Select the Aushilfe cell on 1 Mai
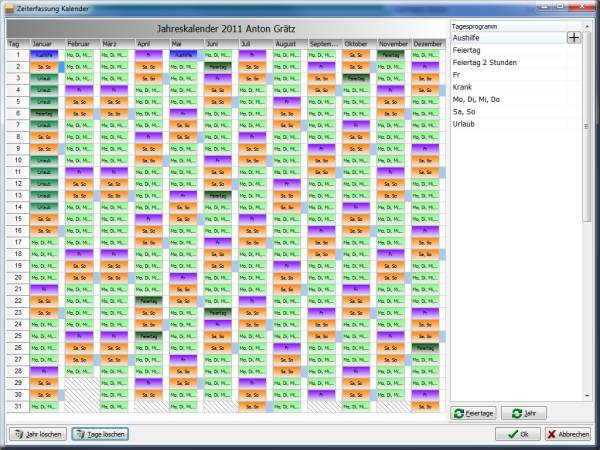The image size is (600, 450). click(183, 55)
